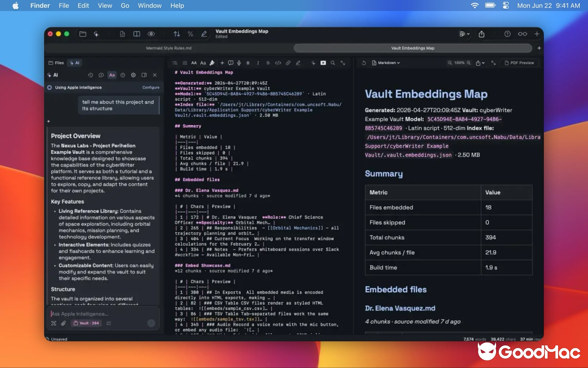Toggle strikethrough formatting S
Viewport: 588px width, 368px height.
[268, 63]
